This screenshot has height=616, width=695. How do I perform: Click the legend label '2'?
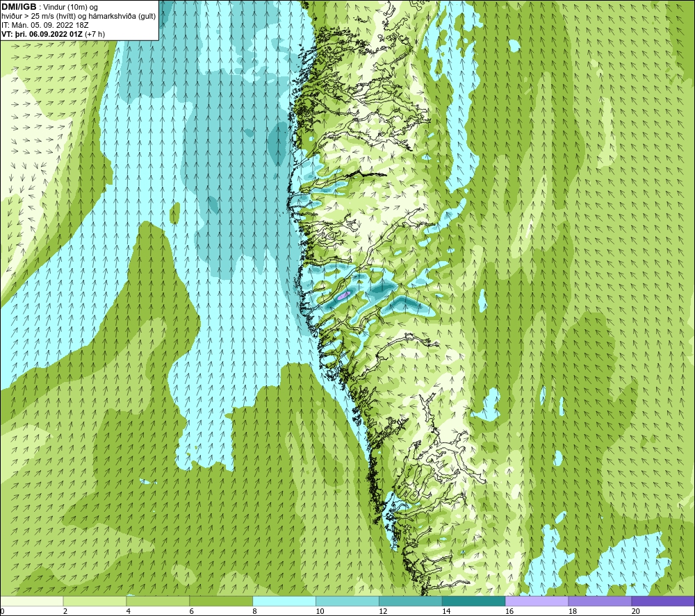65,611
